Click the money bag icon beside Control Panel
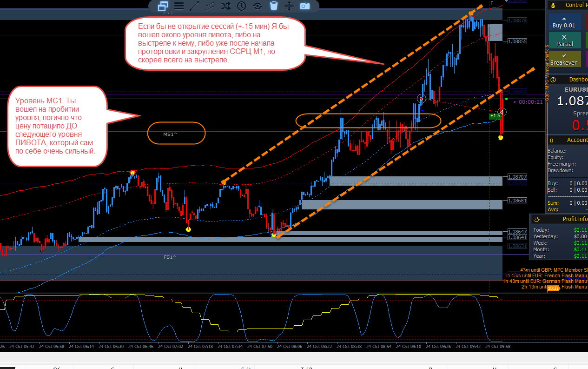This screenshot has width=588, height=369. point(552,5)
